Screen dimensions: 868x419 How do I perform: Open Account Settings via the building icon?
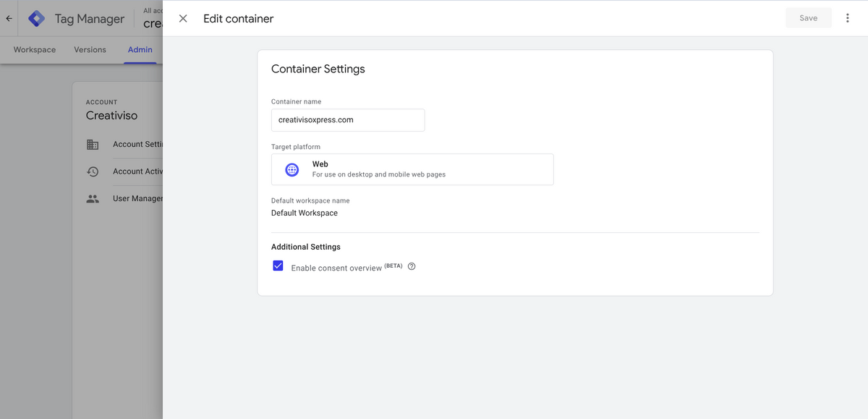tap(93, 144)
